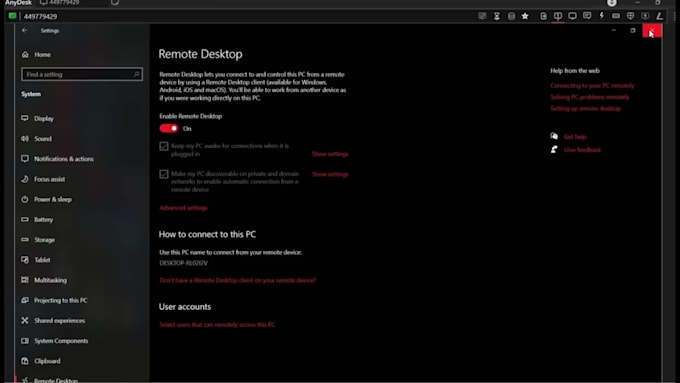The width and height of the screenshot is (680, 383).
Task: Click the AnyDesk user account avatar icon
Action: coord(611,3)
